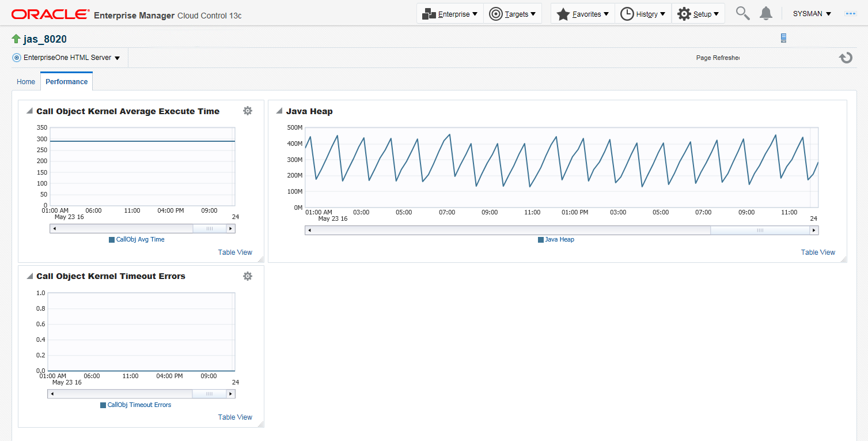This screenshot has height=441, width=868.
Task: Click the host server icon near title
Action: click(783, 39)
